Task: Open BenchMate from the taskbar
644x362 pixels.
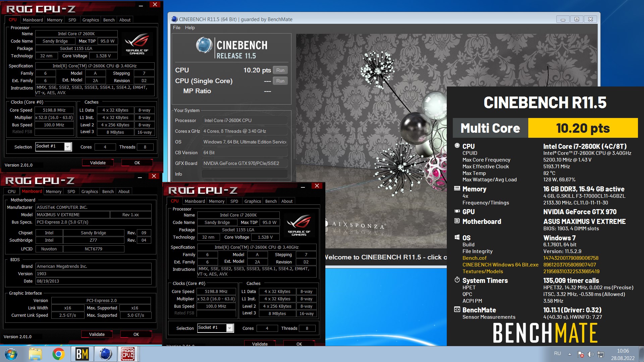Action: click(82, 354)
